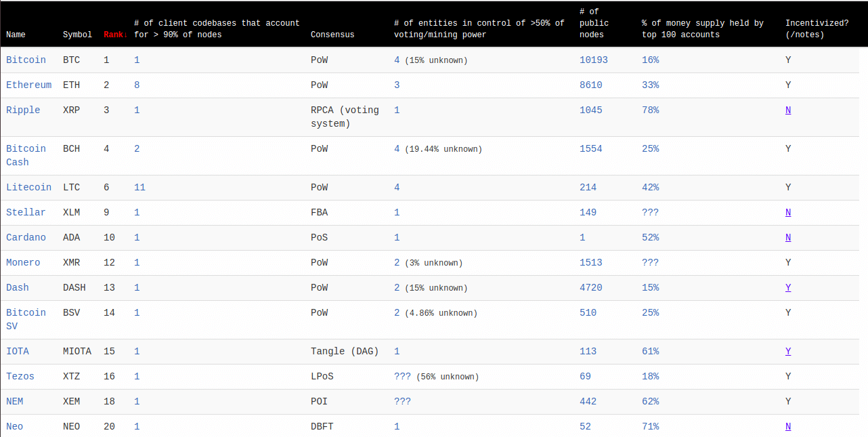Open Ethereum's 33% money supply link
Screen dimensions: 868x437
650,85
